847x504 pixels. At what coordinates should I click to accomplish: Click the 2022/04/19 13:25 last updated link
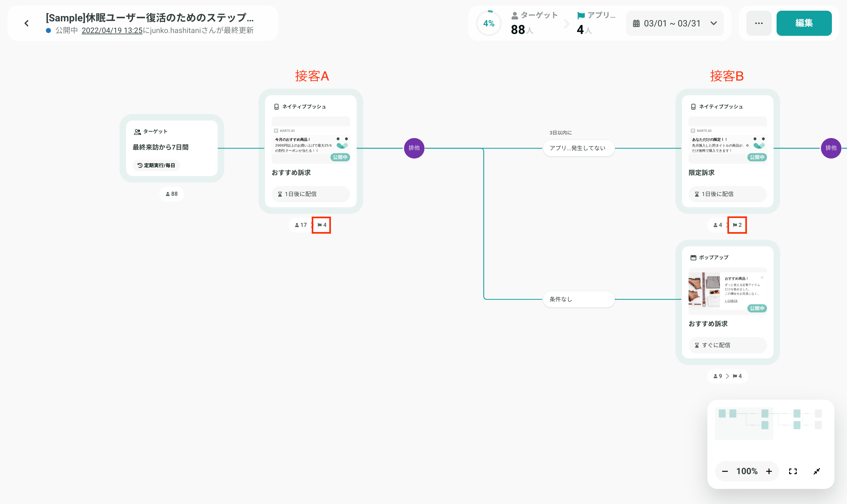coord(112,30)
